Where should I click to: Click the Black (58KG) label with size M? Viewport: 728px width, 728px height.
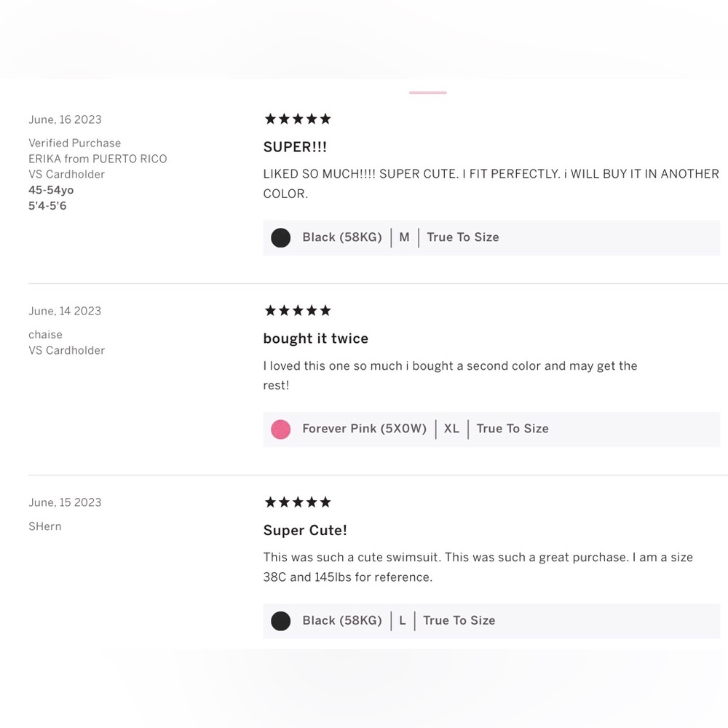342,237
